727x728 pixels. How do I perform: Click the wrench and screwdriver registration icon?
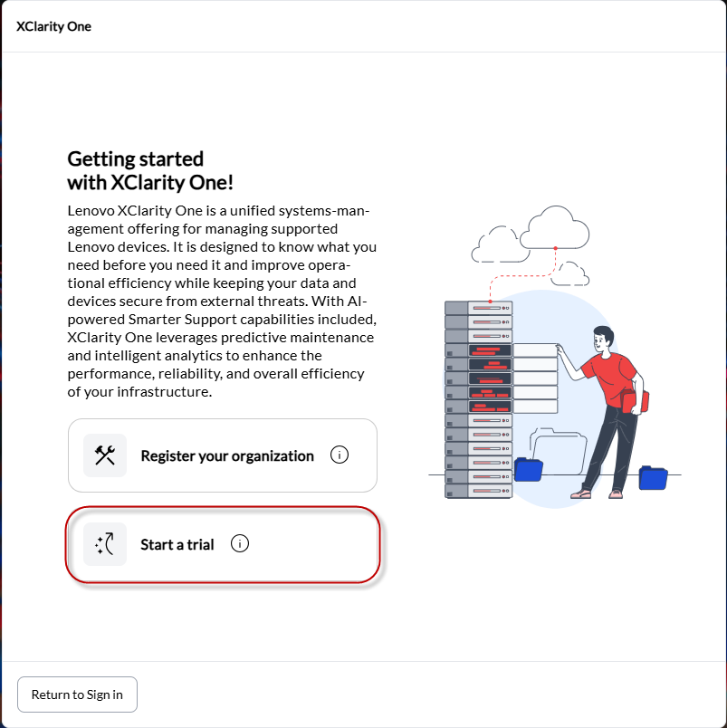click(x=105, y=455)
